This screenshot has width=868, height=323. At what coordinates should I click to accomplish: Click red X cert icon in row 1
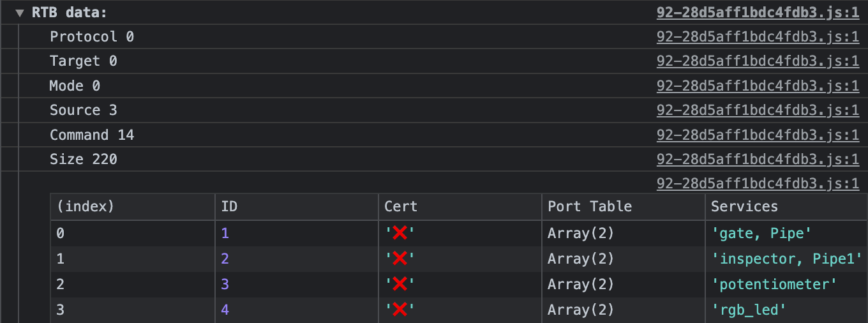coord(400,259)
